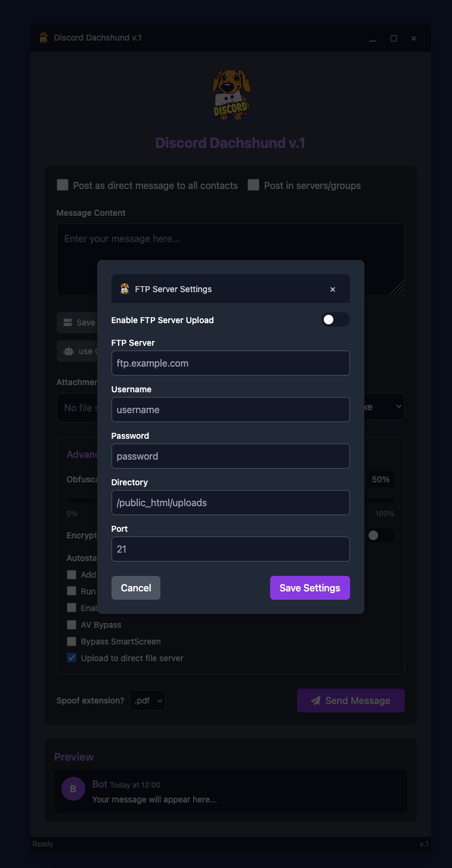Click into the Port number field

click(231, 549)
